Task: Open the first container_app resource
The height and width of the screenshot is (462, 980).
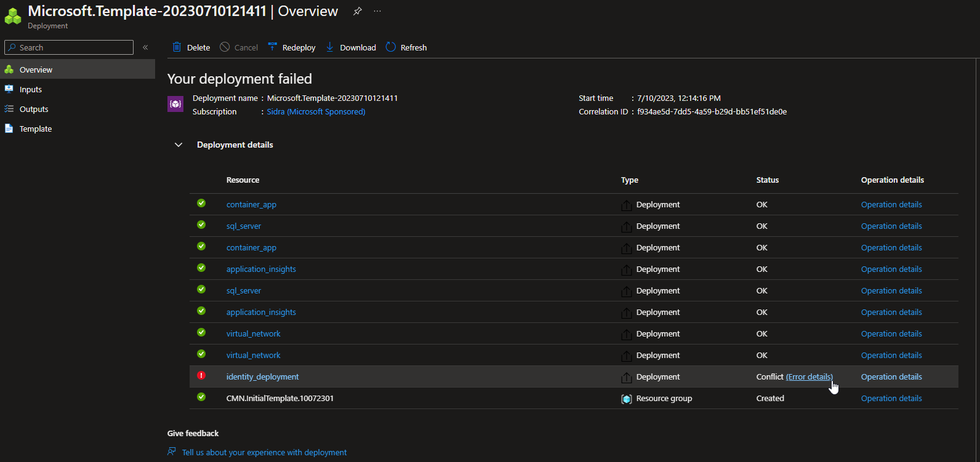Action: [251, 204]
